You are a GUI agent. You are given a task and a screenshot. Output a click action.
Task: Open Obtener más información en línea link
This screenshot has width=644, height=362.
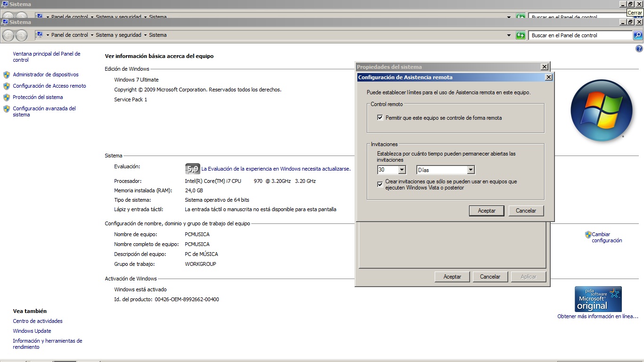598,317
